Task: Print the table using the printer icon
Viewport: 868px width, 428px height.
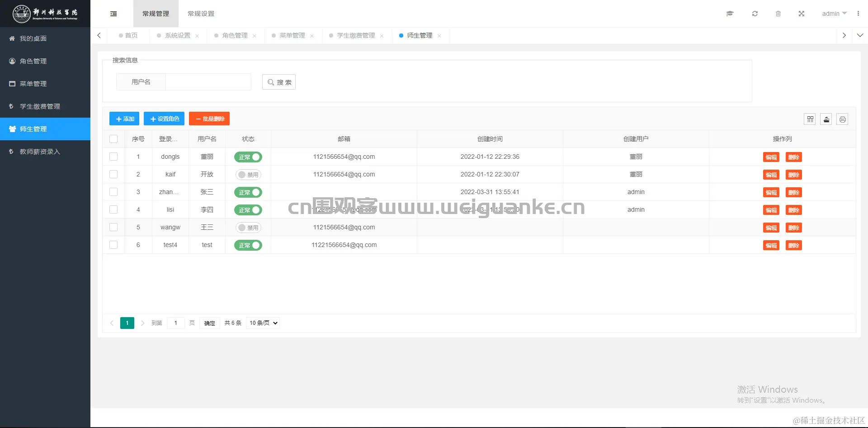Action: pos(842,119)
